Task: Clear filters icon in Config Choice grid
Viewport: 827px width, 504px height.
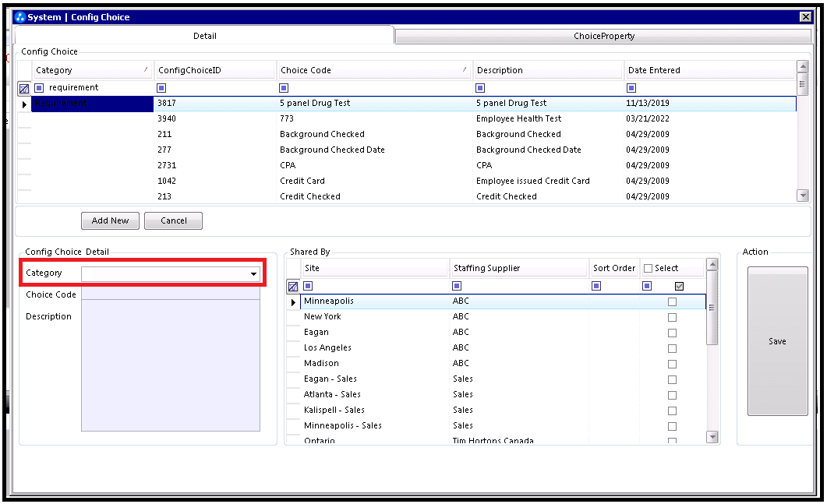Action: (x=24, y=89)
